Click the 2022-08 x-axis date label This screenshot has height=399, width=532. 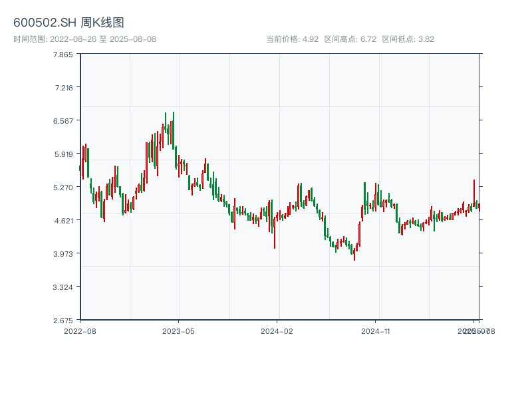click(x=80, y=331)
